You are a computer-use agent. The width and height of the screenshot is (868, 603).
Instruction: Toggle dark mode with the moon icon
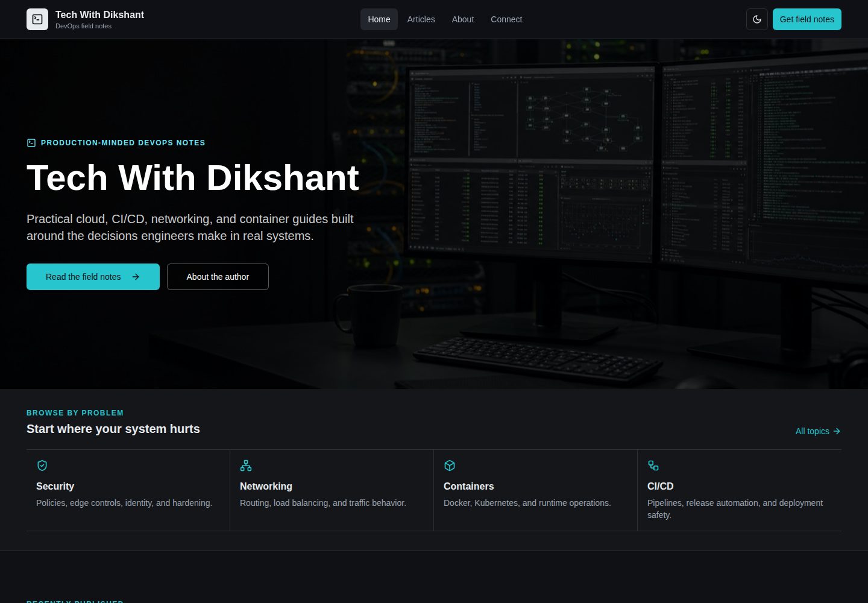(757, 19)
